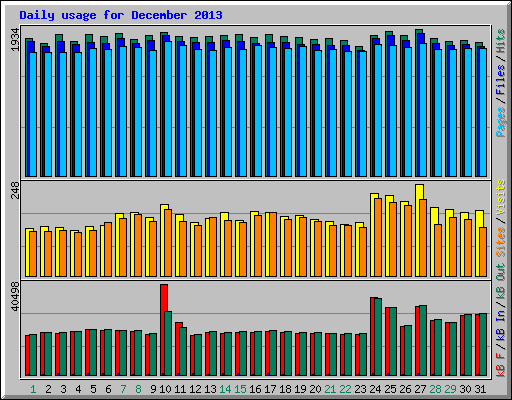Click the 'kB F' legend label
This screenshot has width=512, height=400.
coord(501,364)
